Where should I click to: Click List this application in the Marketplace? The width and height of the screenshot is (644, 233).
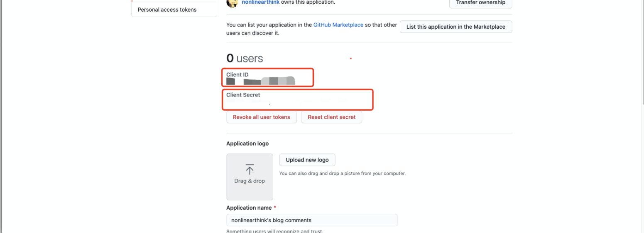455,27
